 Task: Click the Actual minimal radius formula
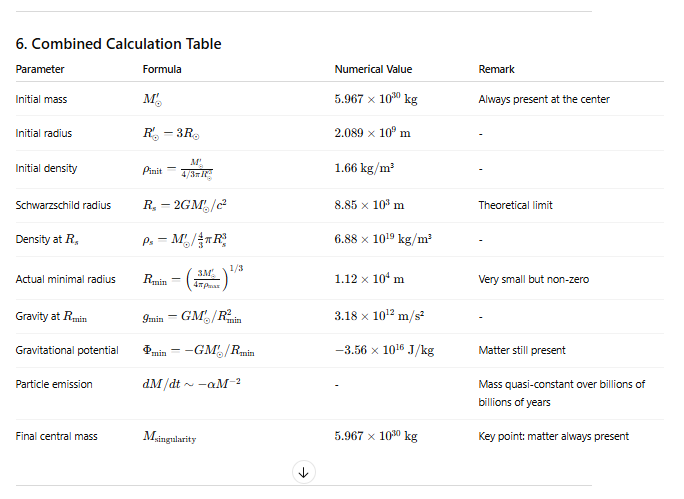[192, 279]
